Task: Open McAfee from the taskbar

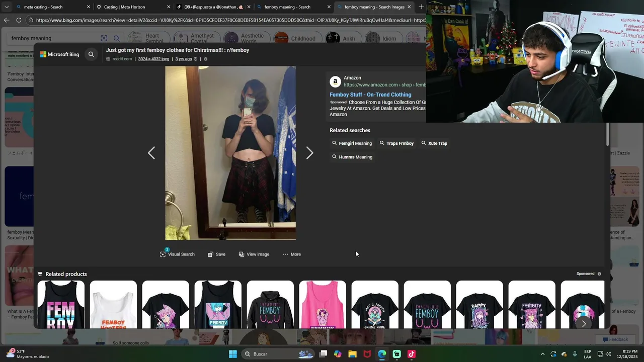Action: pos(367,354)
